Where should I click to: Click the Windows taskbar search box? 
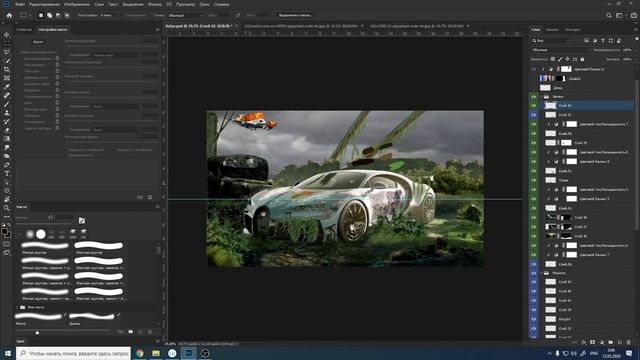coord(73,353)
